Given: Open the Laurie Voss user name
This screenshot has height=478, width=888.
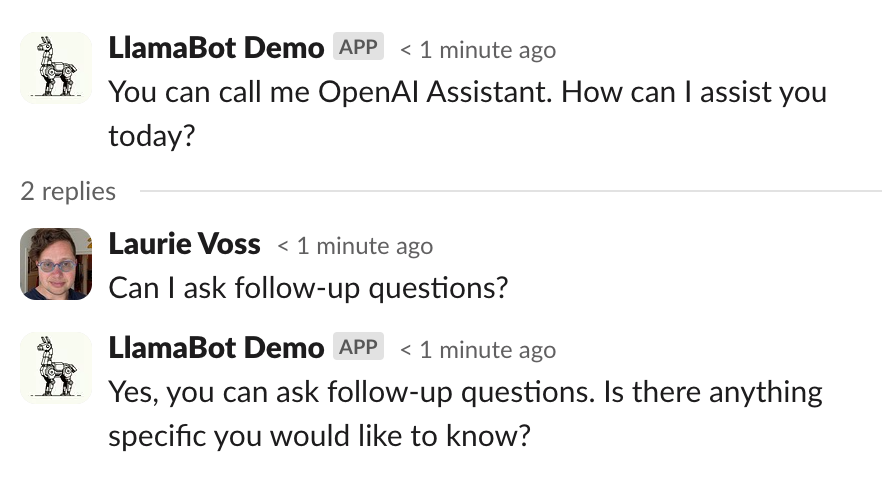Looking at the screenshot, I should pyautogui.click(x=184, y=245).
